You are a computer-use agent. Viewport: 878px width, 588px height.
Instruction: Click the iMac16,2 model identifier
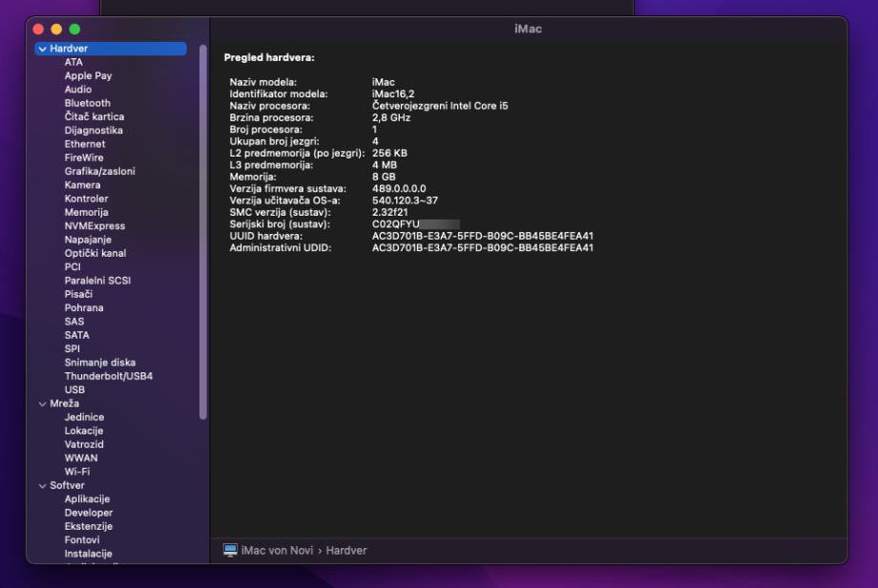pos(393,94)
